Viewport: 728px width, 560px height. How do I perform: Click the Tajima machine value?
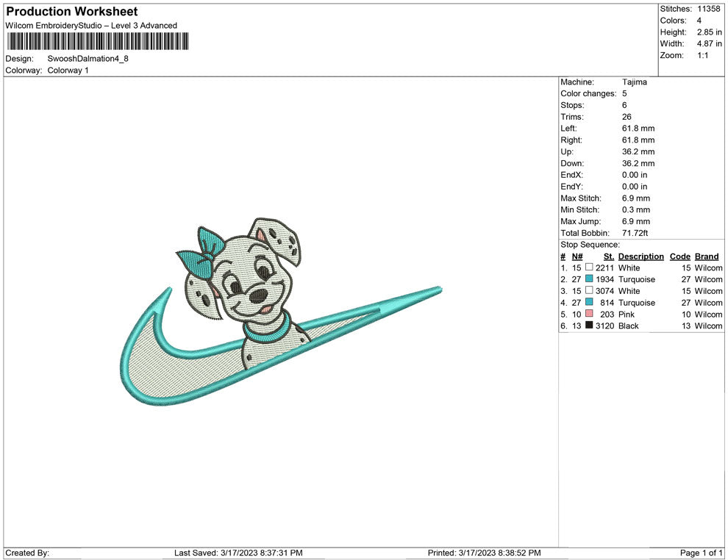click(634, 82)
